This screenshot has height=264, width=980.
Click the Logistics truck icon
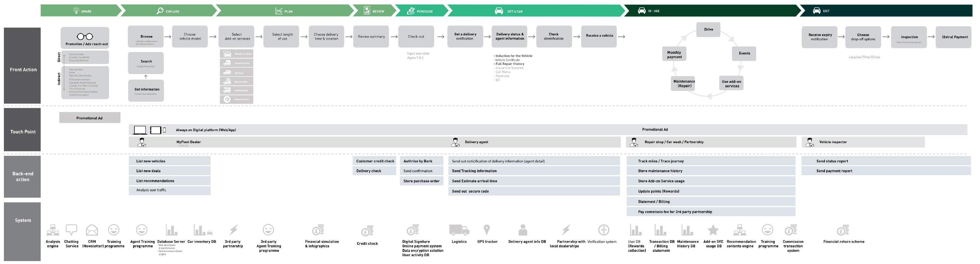click(x=459, y=230)
